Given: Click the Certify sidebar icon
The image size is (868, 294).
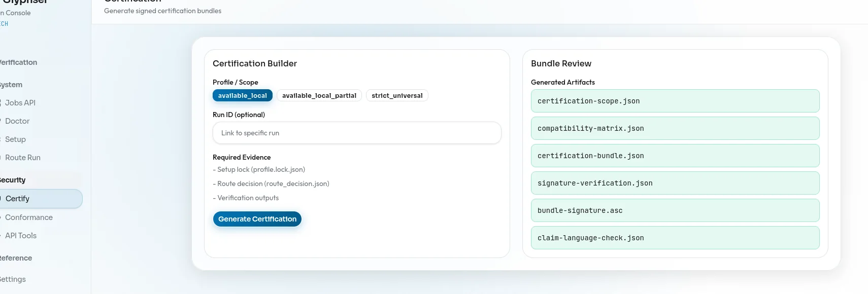Looking at the screenshot, I should [x=2, y=199].
